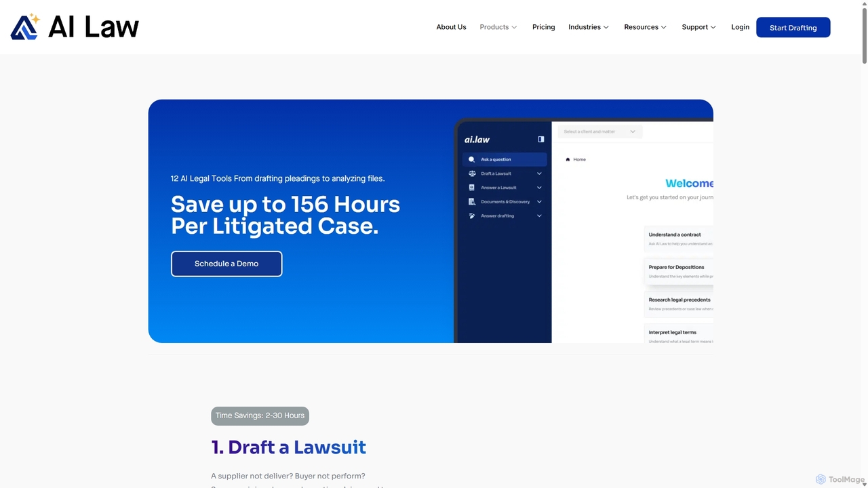Click the Home breadcrumb icon

568,159
